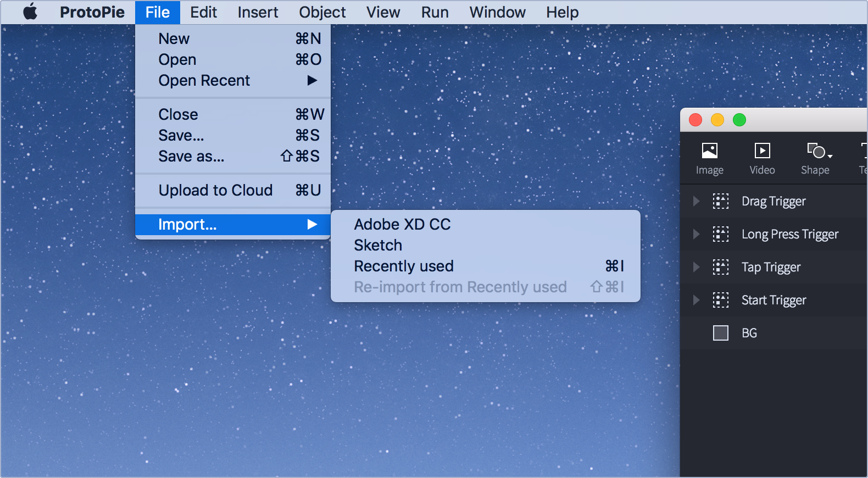868x478 pixels.
Task: Import from Sketch
Action: [486, 245]
